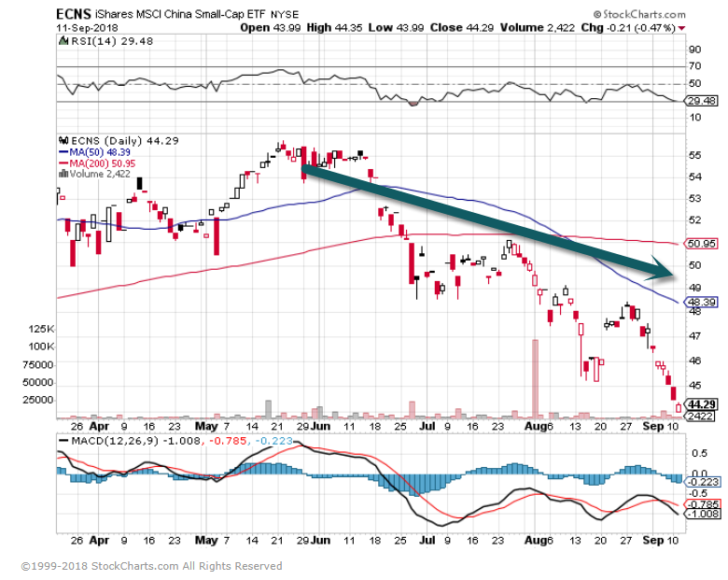728x580 pixels.
Task: Click the 29.48 RSI value tag
Action: point(702,101)
